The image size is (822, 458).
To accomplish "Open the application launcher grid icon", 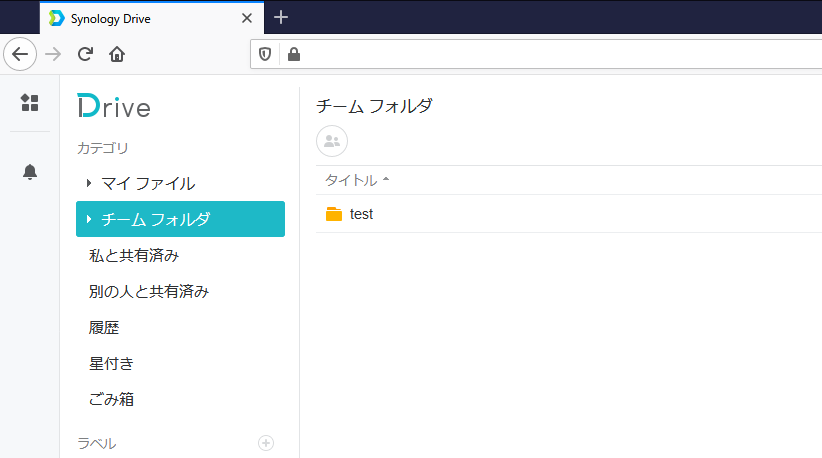I will pyautogui.click(x=30, y=103).
